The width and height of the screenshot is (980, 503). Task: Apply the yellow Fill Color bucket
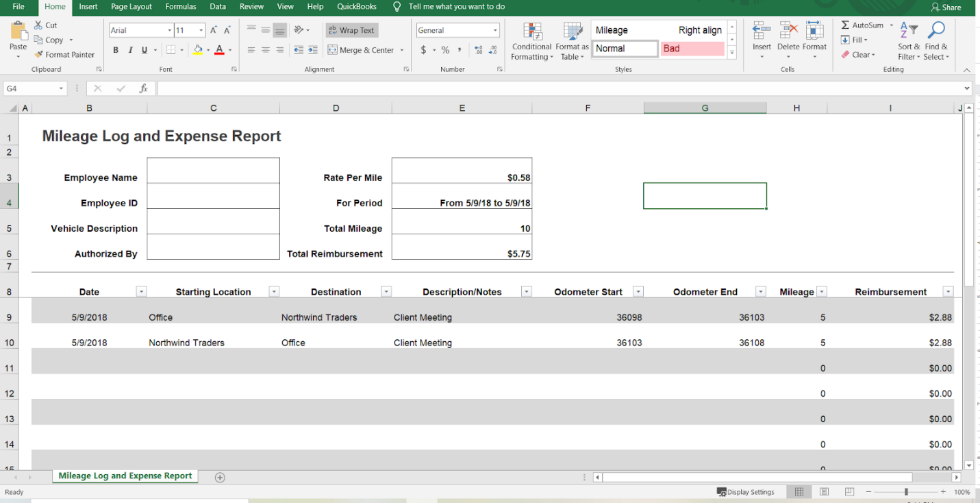click(x=198, y=50)
